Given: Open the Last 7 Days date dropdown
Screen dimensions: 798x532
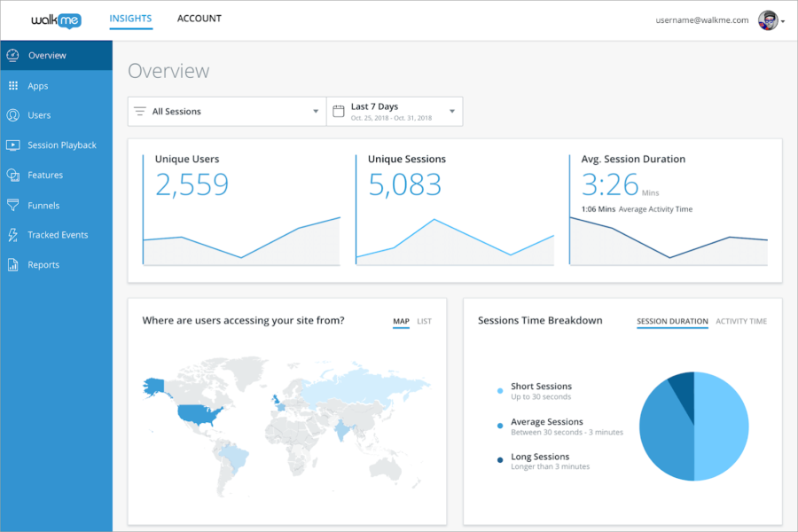Looking at the screenshot, I should (x=394, y=112).
